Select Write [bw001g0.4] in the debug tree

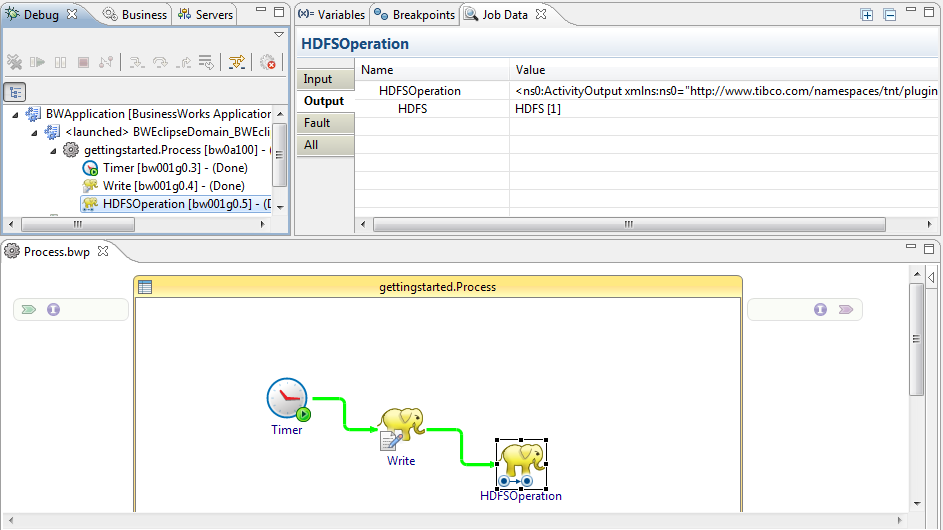coord(172,186)
